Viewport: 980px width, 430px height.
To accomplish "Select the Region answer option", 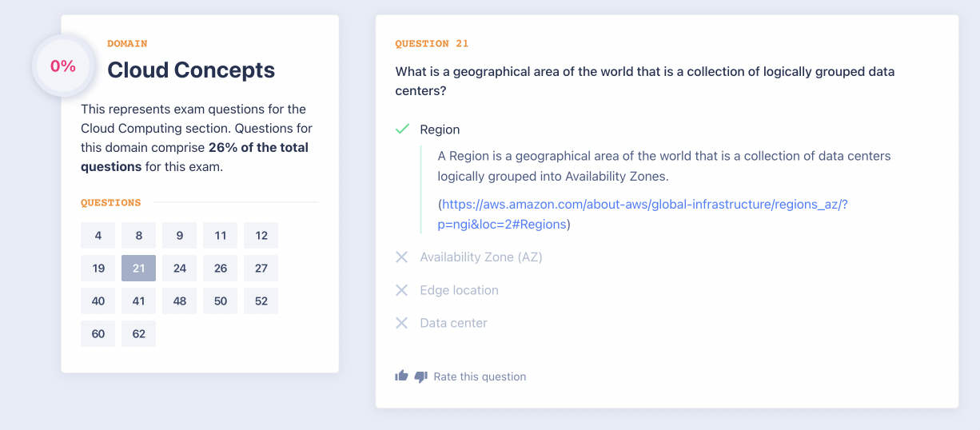I will click(440, 129).
